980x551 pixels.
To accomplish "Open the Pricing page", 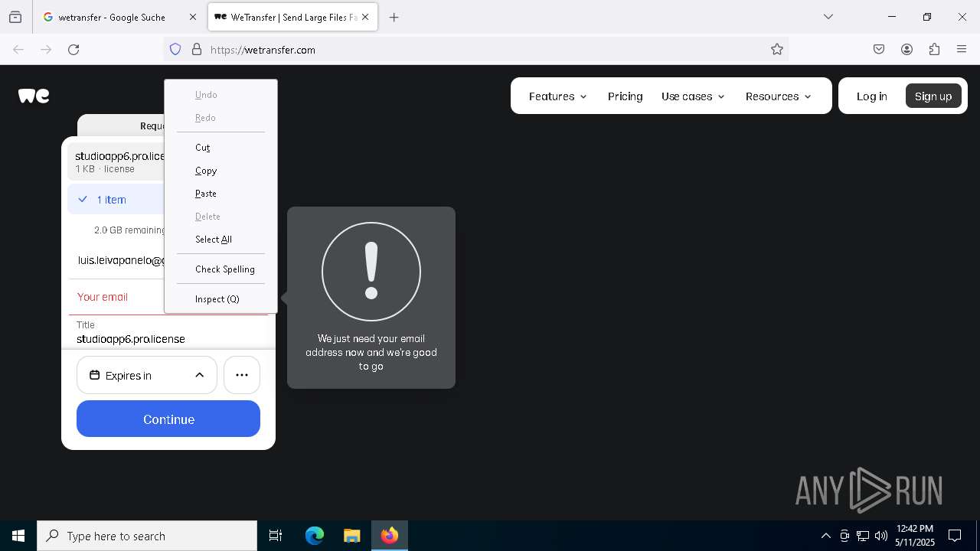I will [x=625, y=96].
